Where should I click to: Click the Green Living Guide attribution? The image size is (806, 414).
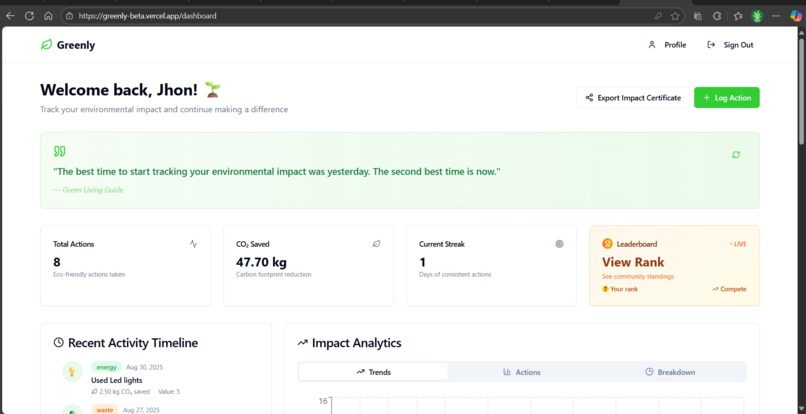88,190
